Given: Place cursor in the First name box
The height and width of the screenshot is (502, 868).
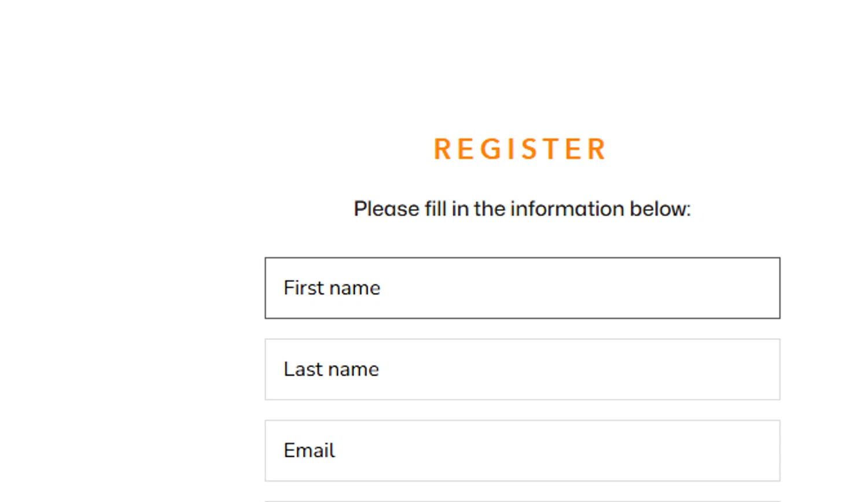Looking at the screenshot, I should [522, 288].
